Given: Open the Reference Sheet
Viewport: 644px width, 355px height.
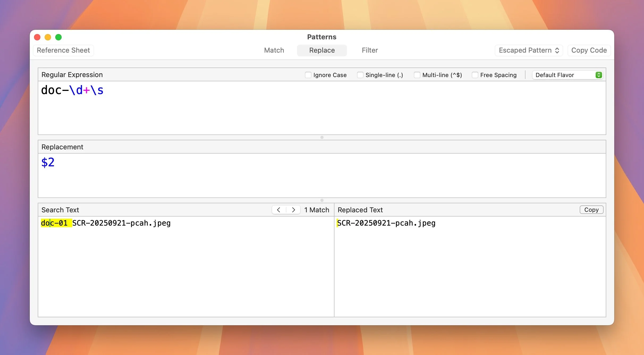Looking at the screenshot, I should point(63,50).
